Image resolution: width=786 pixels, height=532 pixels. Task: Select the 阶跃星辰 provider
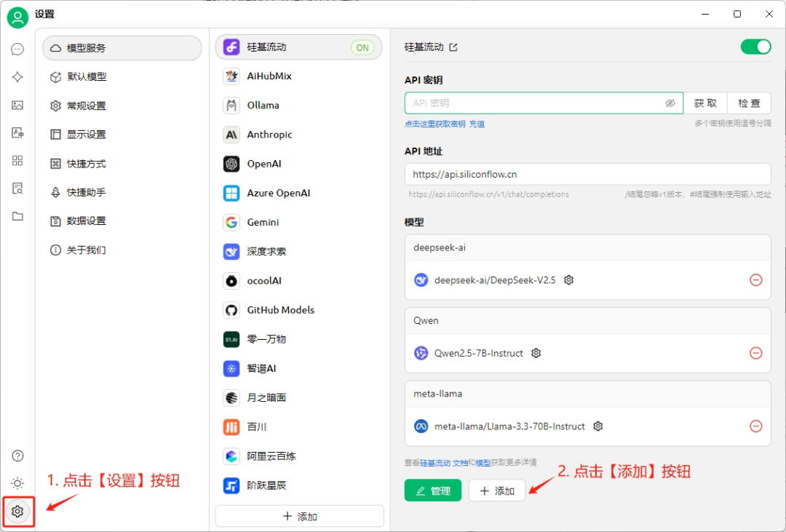299,485
